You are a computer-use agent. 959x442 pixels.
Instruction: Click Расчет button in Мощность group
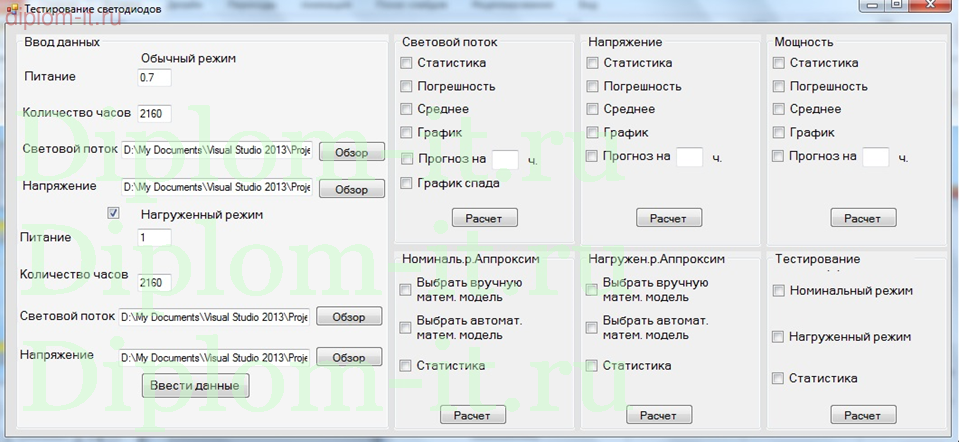(864, 218)
